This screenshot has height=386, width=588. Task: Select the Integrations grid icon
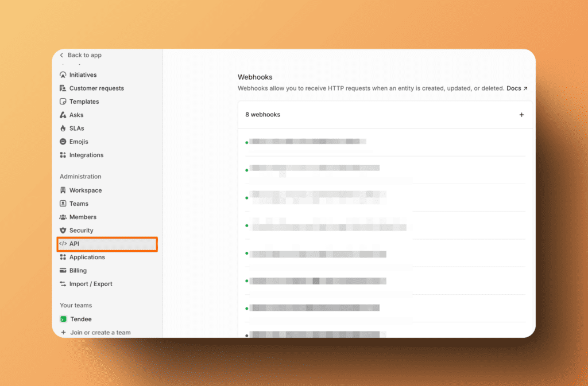(63, 155)
